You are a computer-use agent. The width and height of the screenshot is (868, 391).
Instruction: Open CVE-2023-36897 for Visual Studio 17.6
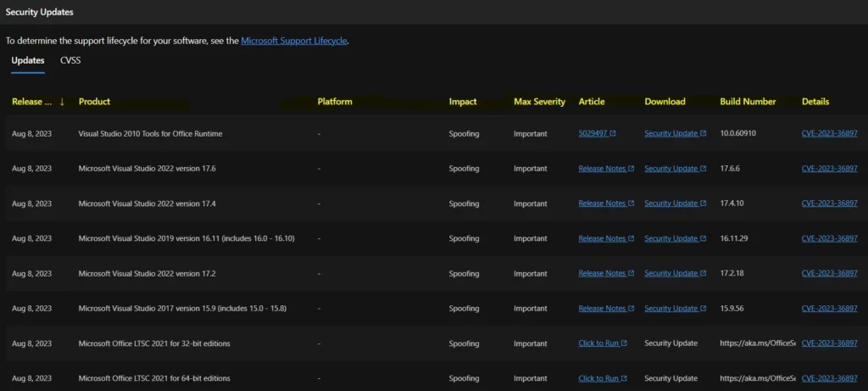point(829,169)
